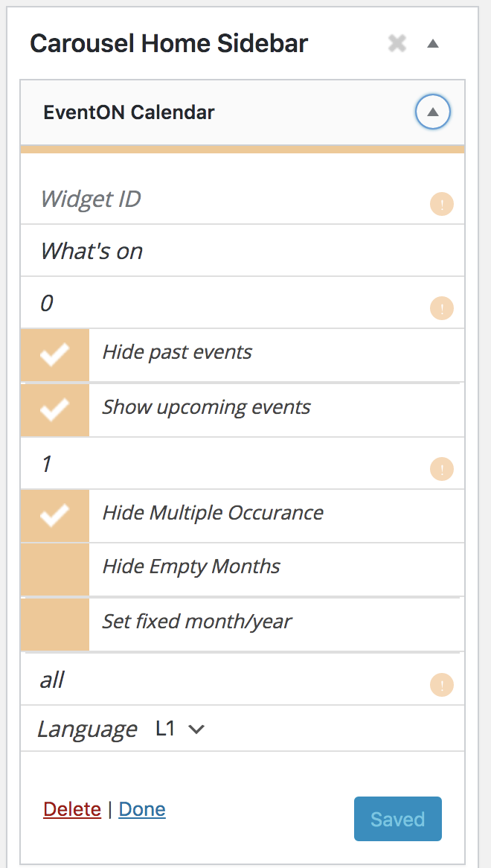Click the What's on title field
Image resolution: width=491 pixels, height=868 pixels.
[x=223, y=251]
